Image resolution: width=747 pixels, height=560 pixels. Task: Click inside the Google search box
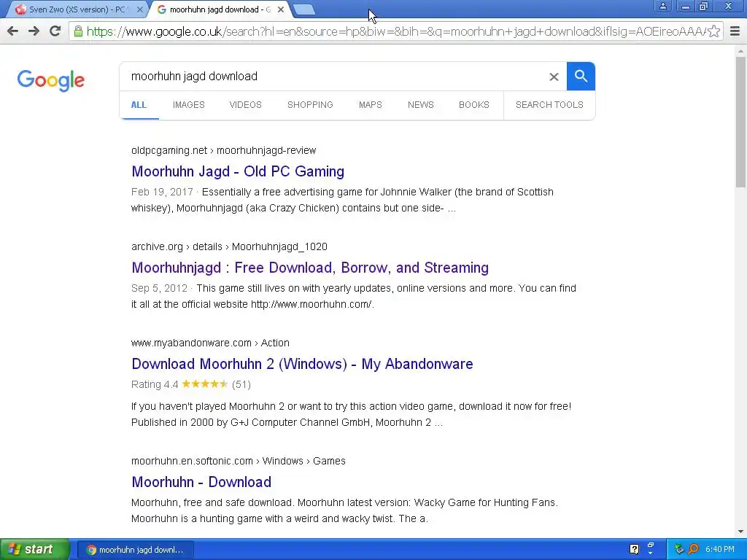click(333, 76)
